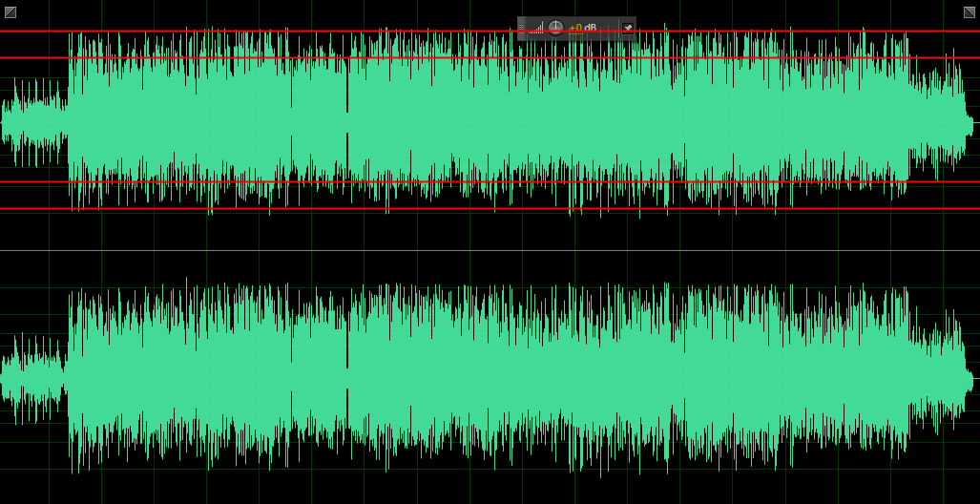Click the topmost red horizontal guide line
The height and width of the screenshot is (504, 980).
[286, 31]
